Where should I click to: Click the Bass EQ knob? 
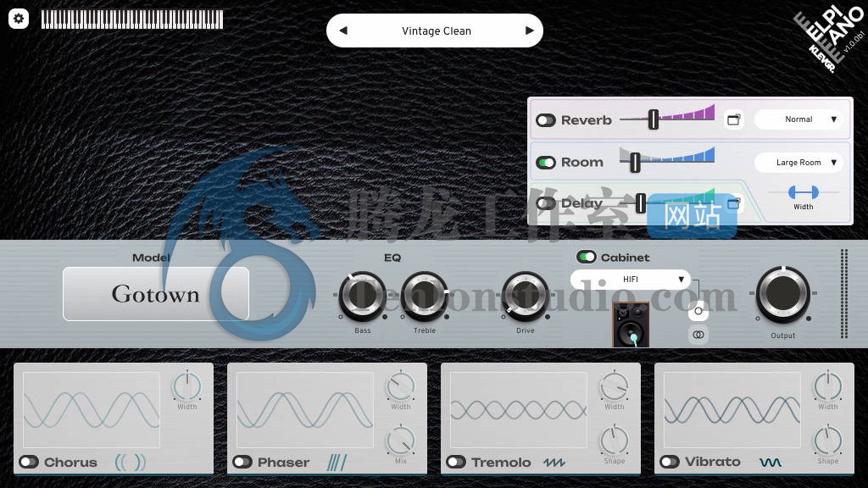coord(363,296)
